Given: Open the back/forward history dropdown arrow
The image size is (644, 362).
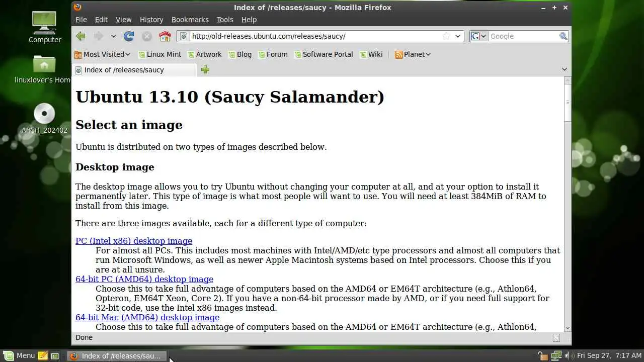Looking at the screenshot, I should coord(114,36).
